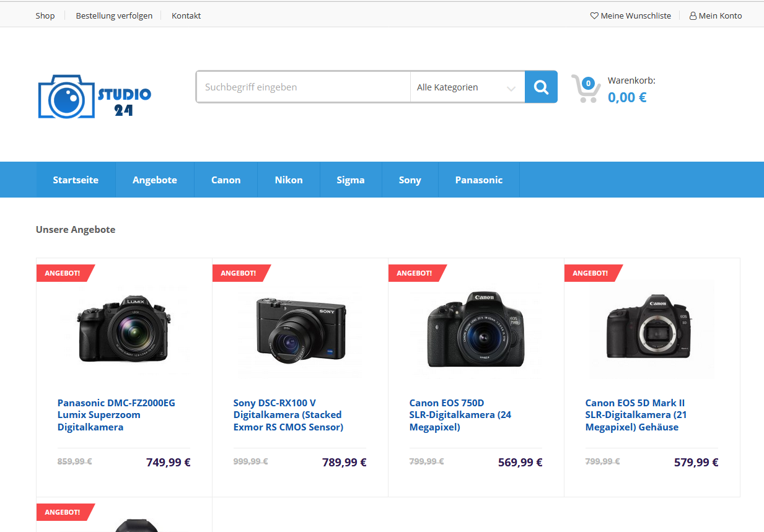Open Sony DSC-RX100 V product title

(x=288, y=415)
